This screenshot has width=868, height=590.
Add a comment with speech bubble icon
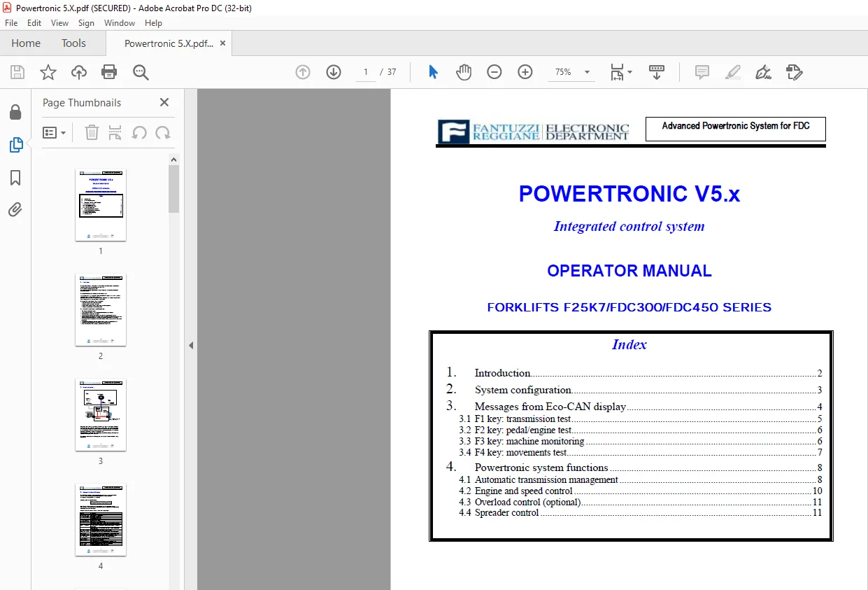[702, 72]
